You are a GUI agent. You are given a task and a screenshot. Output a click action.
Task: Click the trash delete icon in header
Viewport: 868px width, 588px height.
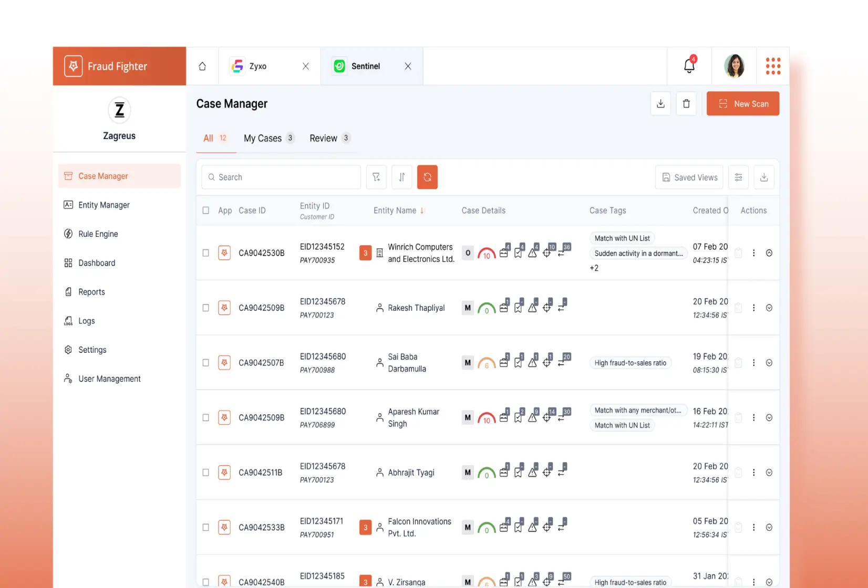pyautogui.click(x=686, y=103)
